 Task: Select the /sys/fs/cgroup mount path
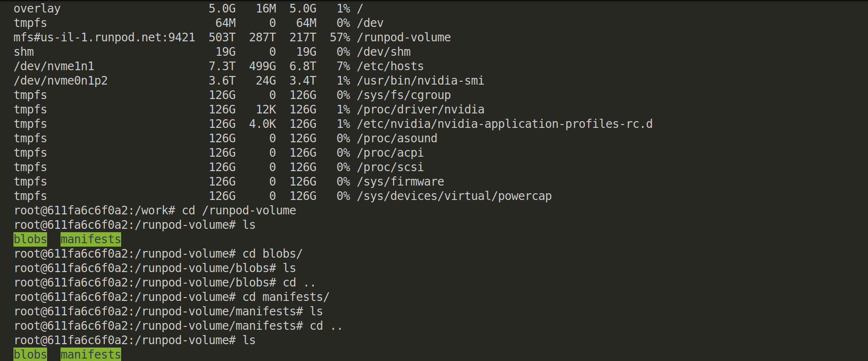tap(404, 95)
